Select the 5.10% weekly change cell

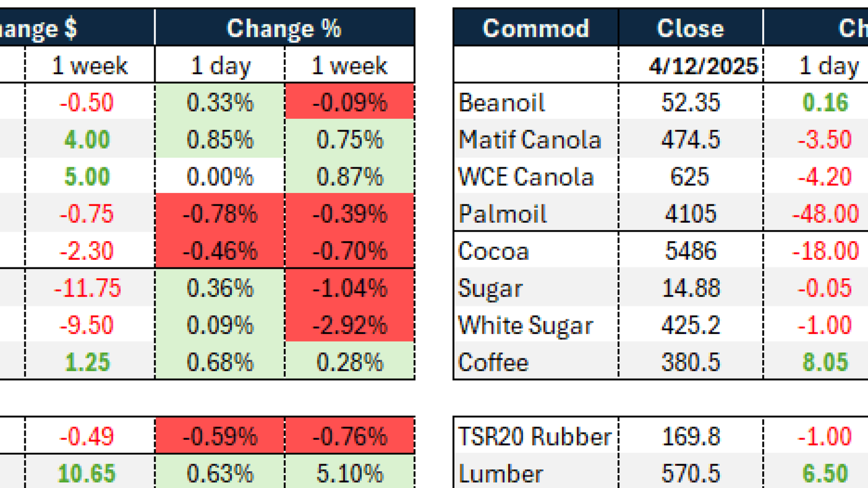click(350, 473)
